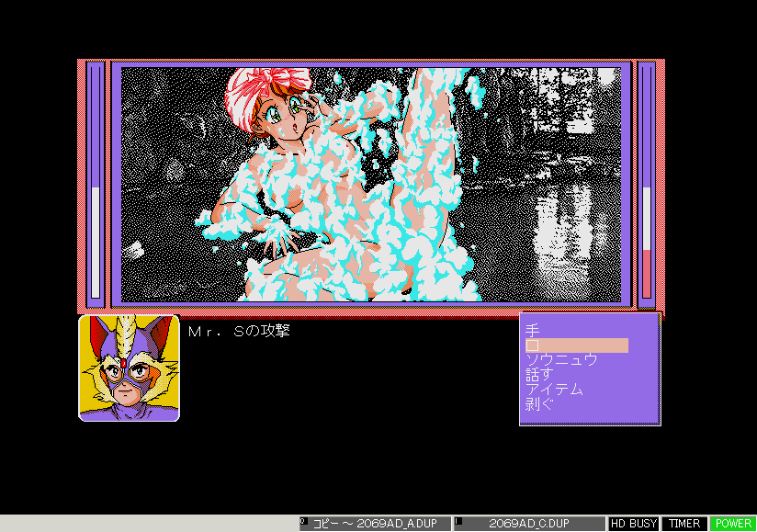The width and height of the screenshot is (757, 532).
Task: Click the red strip on frame's right edge
Action: [x=660, y=184]
